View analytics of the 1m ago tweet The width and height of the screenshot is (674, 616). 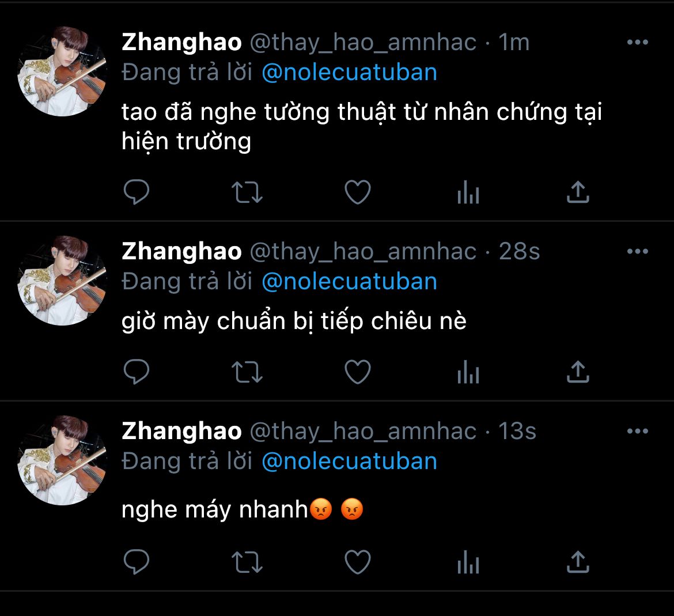[x=468, y=192]
